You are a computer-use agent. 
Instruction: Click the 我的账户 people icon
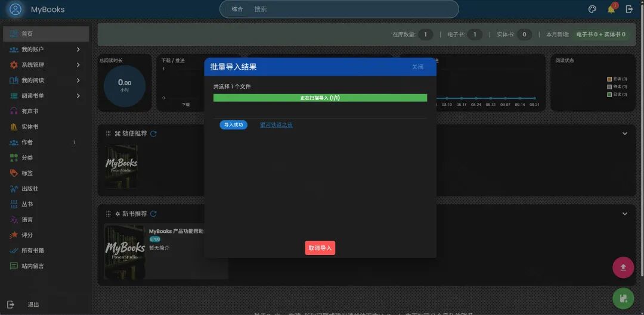[14, 49]
